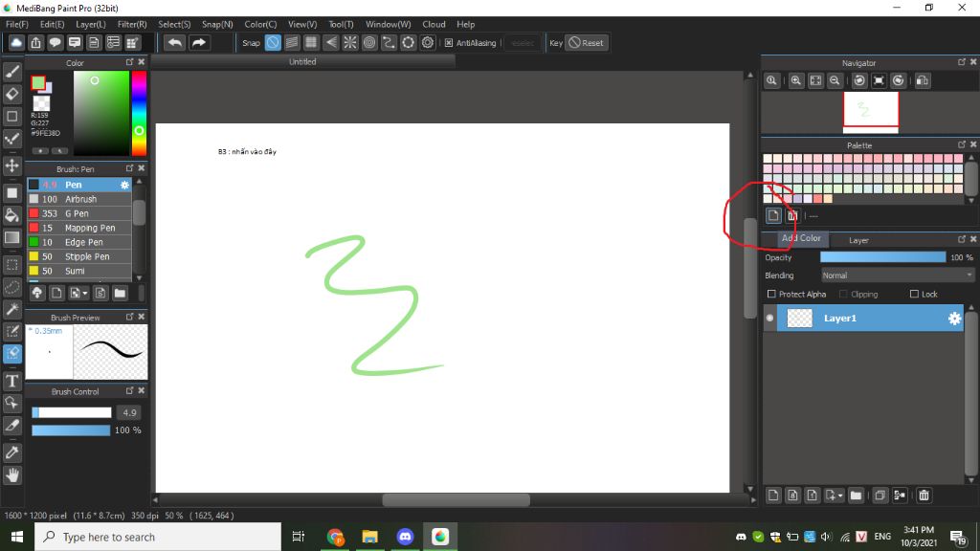The width and height of the screenshot is (980, 551).
Task: Open the Filter menu
Action: 132,24
